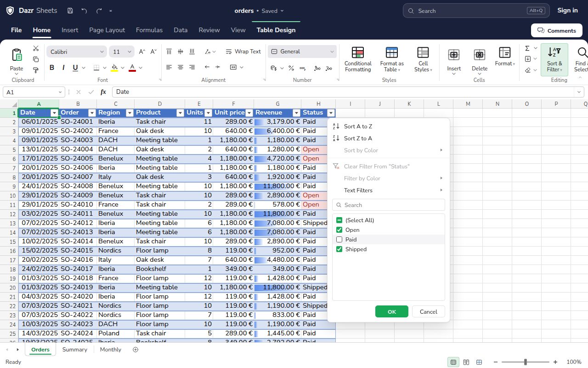The image size is (588, 368).
Task: Click the filter values Search field
Action: (x=389, y=205)
